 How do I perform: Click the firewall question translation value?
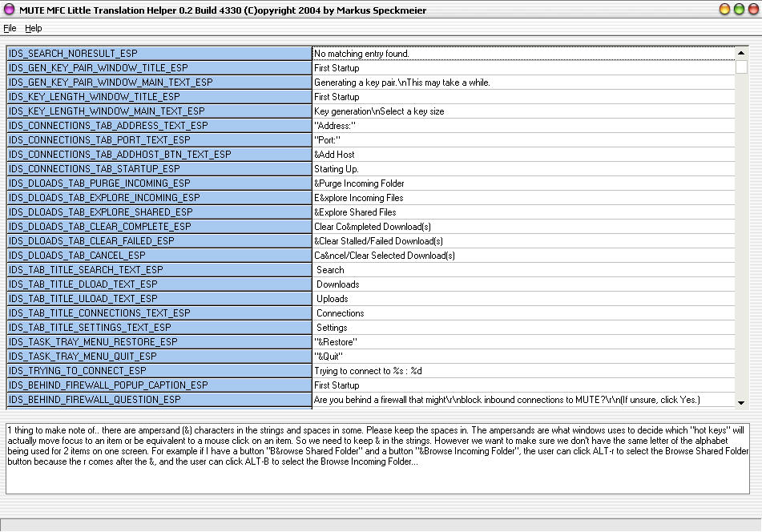pos(523,400)
